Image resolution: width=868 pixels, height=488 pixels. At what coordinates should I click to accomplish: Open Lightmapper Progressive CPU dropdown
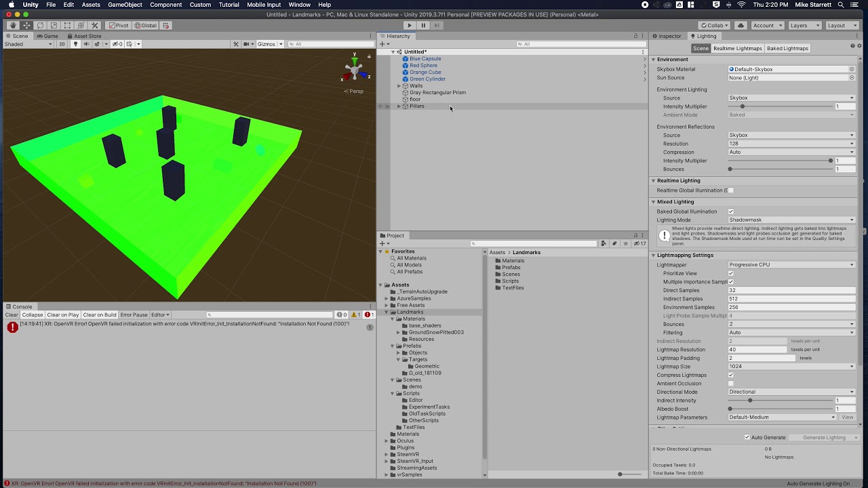click(791, 265)
